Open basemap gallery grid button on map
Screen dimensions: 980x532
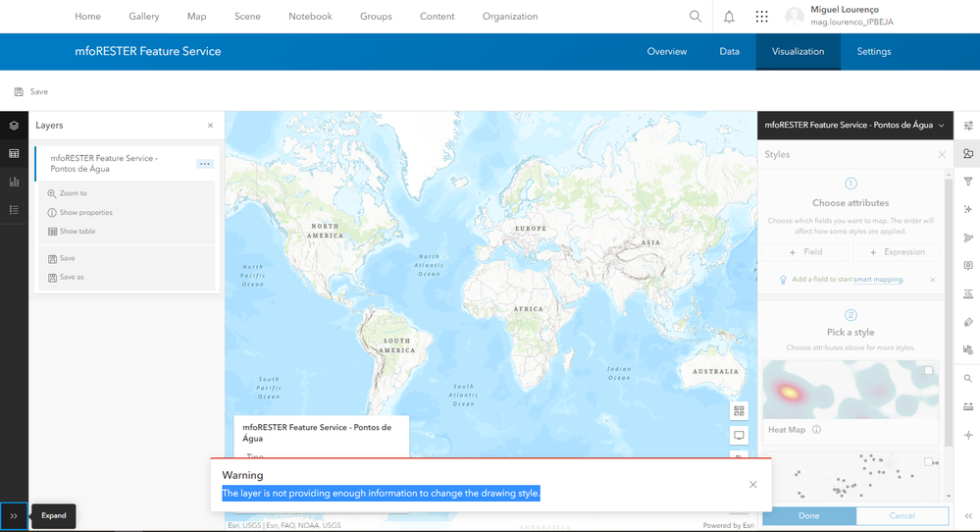(739, 410)
